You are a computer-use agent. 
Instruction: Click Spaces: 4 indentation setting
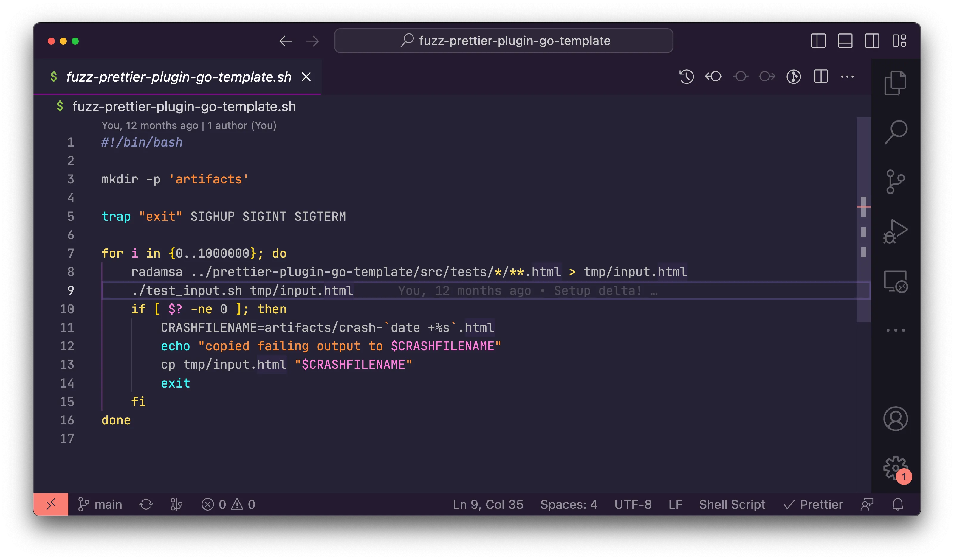[x=569, y=504]
